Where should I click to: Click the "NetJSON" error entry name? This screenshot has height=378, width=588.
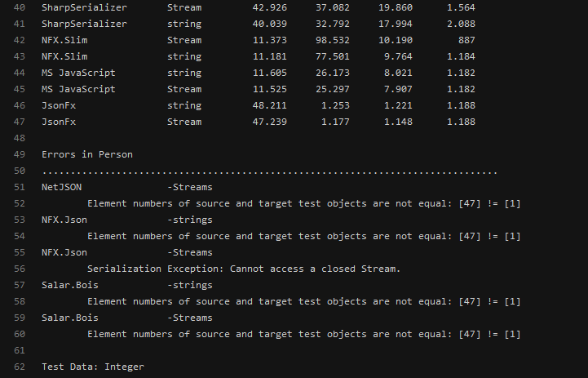(x=61, y=187)
